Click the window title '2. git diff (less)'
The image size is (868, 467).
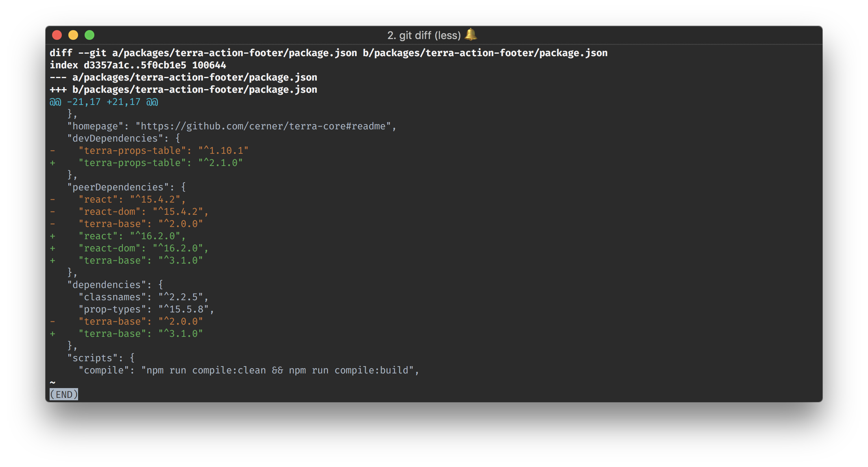click(424, 35)
